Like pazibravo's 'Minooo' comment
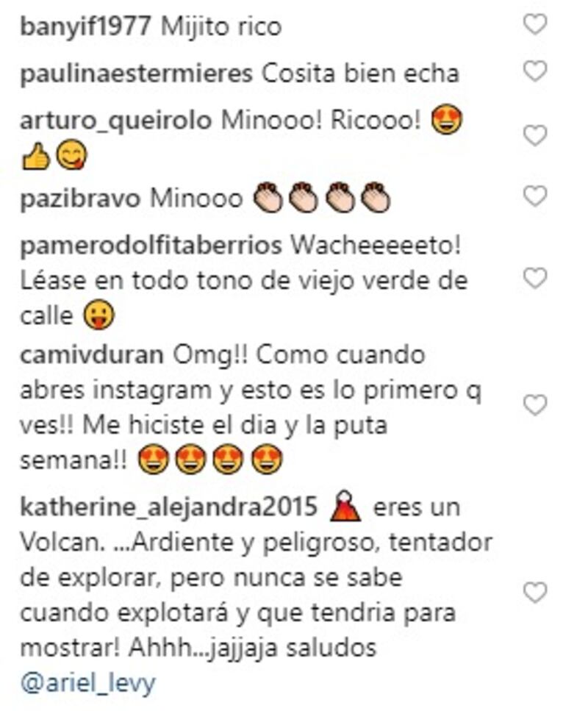588x711 pixels. (x=535, y=196)
